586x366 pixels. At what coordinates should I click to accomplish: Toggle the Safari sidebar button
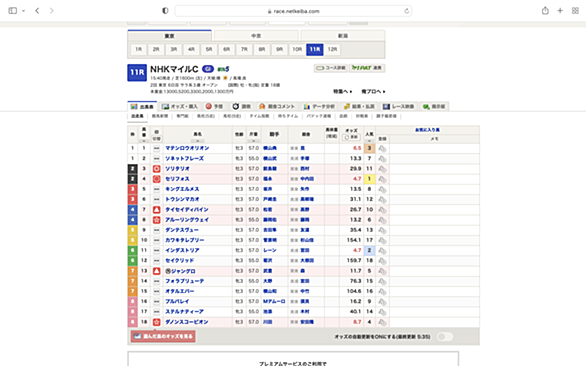click(x=12, y=10)
